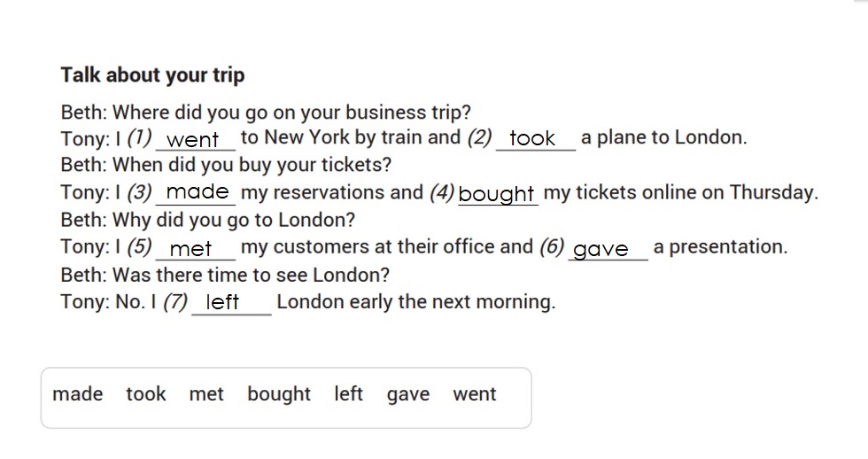Click blank 1 filled with 'went'
This screenshot has height=459, width=868.
pyautogui.click(x=196, y=138)
